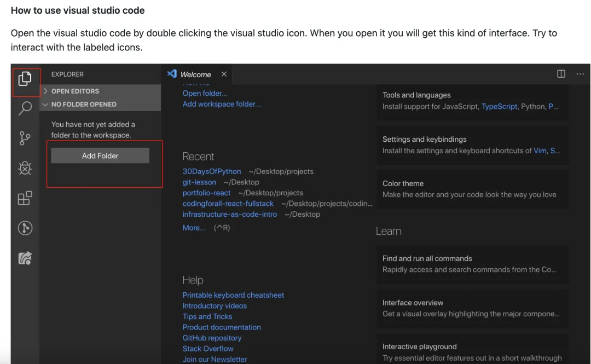Open the GitHub repository link
This screenshot has width=591, height=364.
click(212, 338)
